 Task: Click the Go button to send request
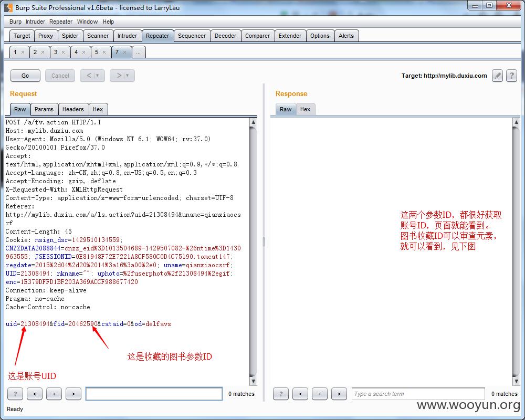(25, 76)
